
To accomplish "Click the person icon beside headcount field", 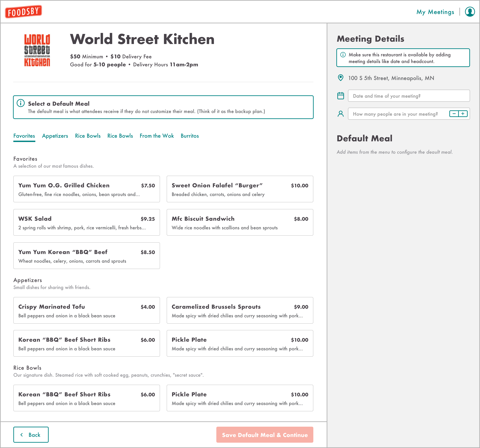I will click(340, 114).
